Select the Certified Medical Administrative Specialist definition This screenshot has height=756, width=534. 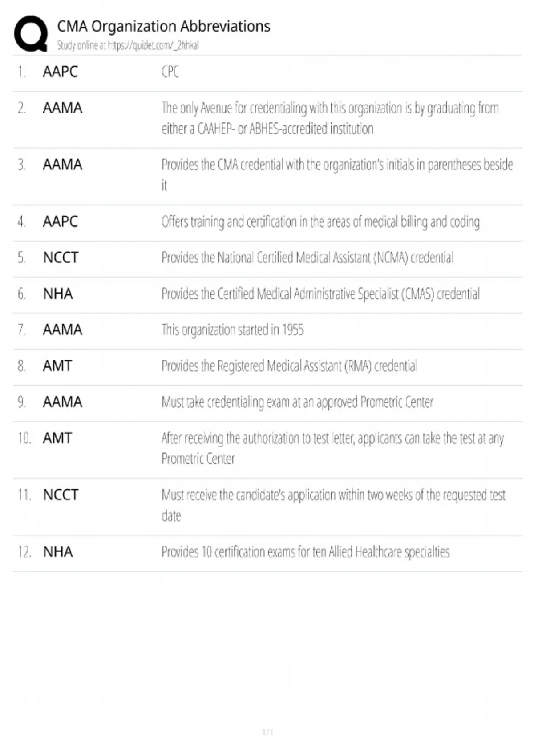(x=320, y=294)
